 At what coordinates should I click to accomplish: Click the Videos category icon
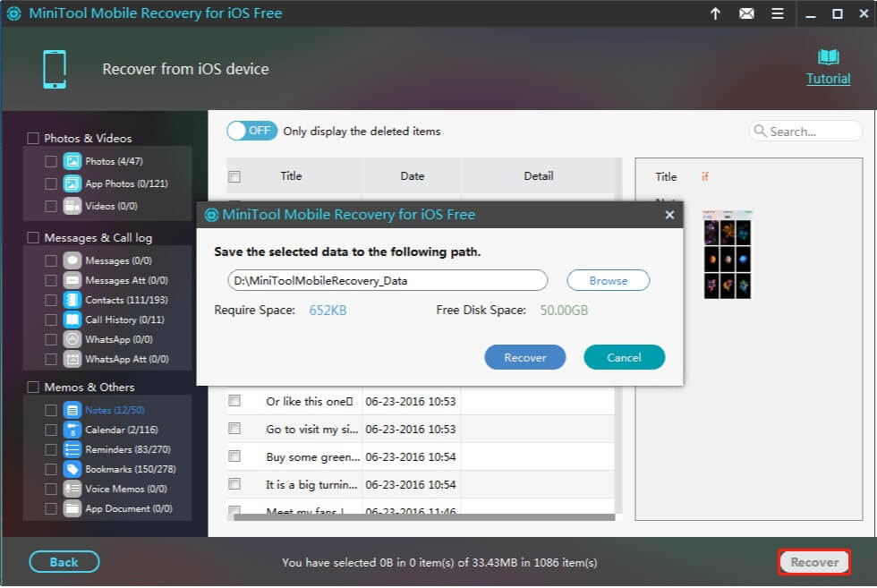tap(72, 206)
